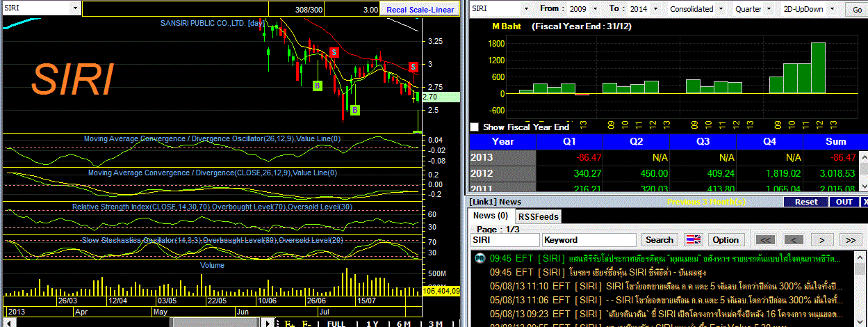
Task: Switch to the News (0) tab
Action: pyautogui.click(x=491, y=216)
